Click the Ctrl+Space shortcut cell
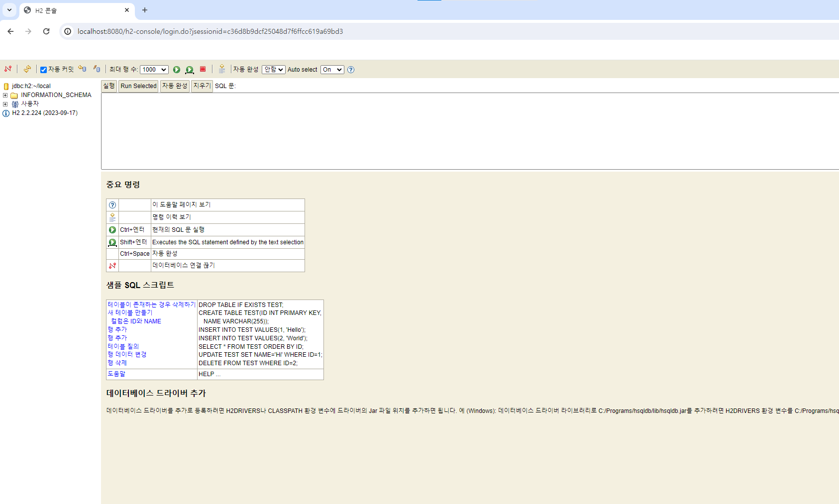This screenshot has height=504, width=839. pyautogui.click(x=135, y=254)
